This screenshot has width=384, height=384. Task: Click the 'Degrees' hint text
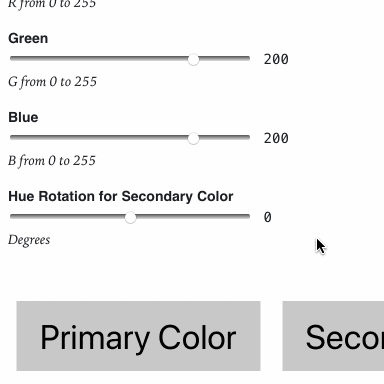(29, 240)
